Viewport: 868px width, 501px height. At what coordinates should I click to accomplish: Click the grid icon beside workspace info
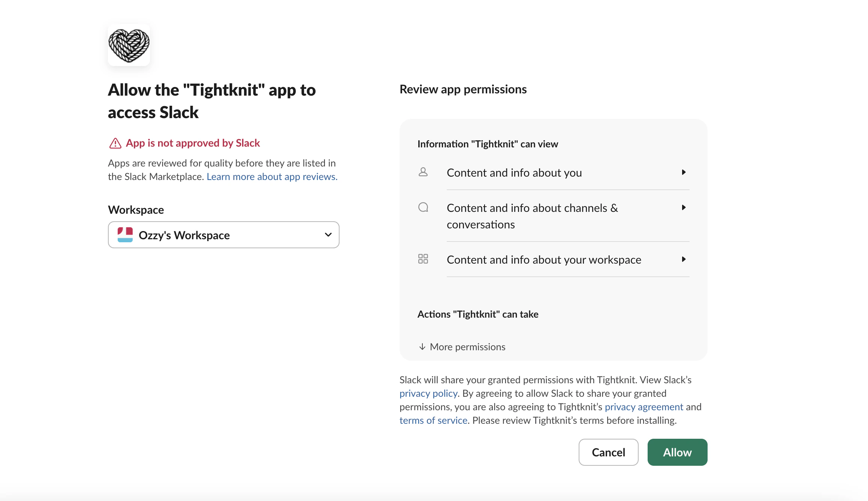[x=423, y=259]
